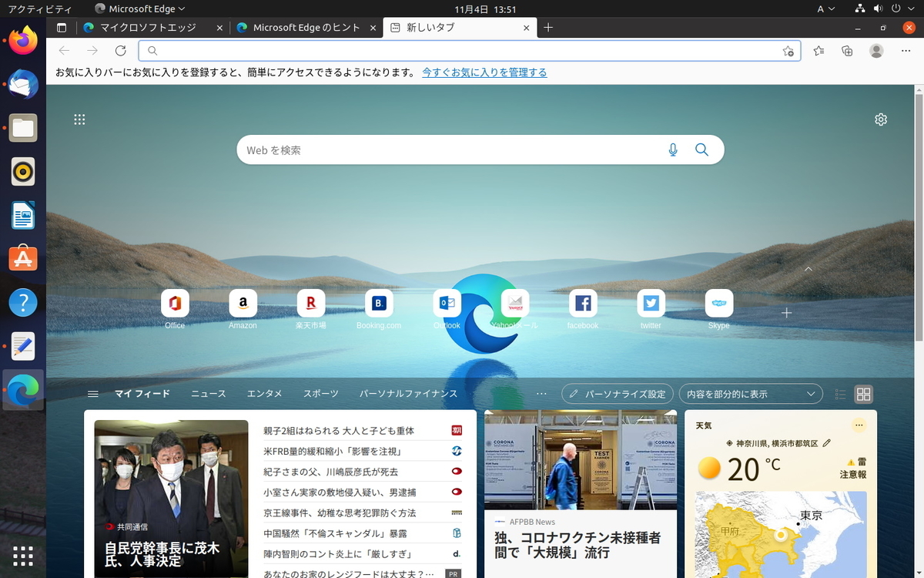
Task: Click 今すぐお気に入りを管理する link
Action: point(484,72)
